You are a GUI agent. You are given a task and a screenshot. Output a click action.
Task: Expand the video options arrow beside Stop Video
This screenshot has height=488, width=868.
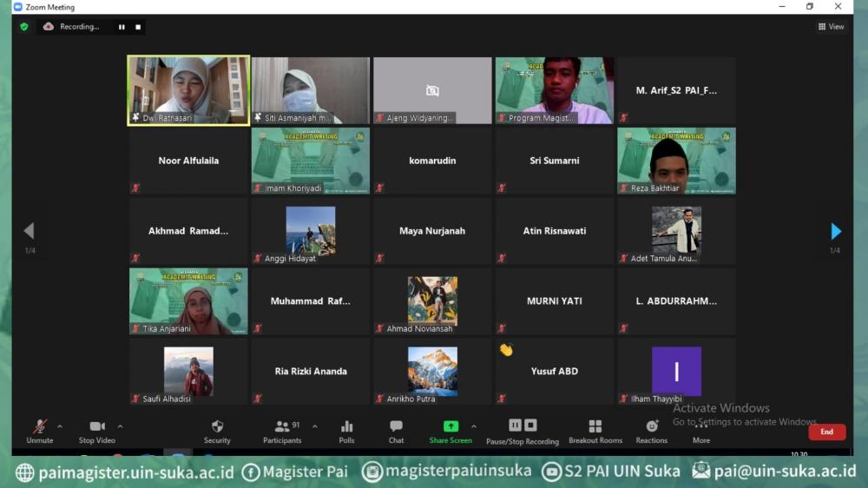(120, 426)
